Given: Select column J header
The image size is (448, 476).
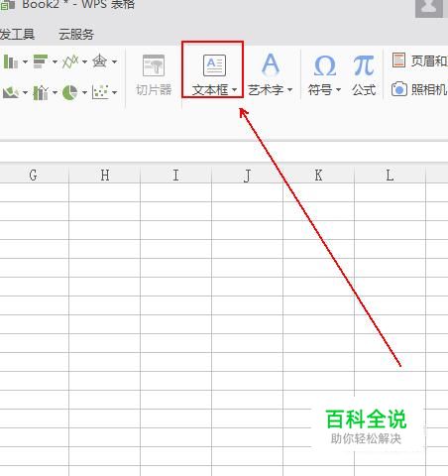Looking at the screenshot, I should coord(248,175).
